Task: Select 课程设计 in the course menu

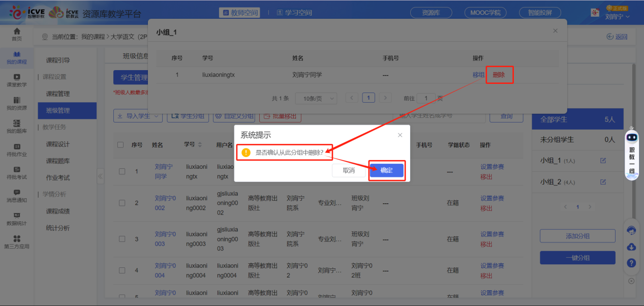Action: point(58,144)
